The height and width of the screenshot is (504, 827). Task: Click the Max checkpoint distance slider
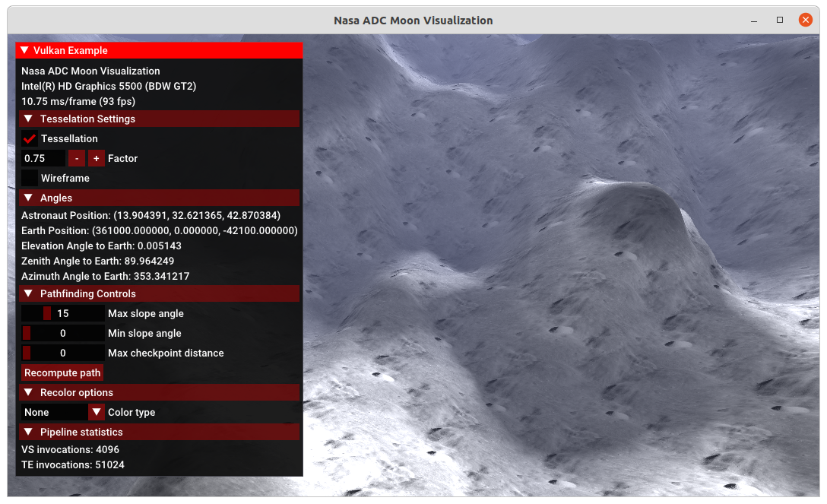(x=63, y=352)
